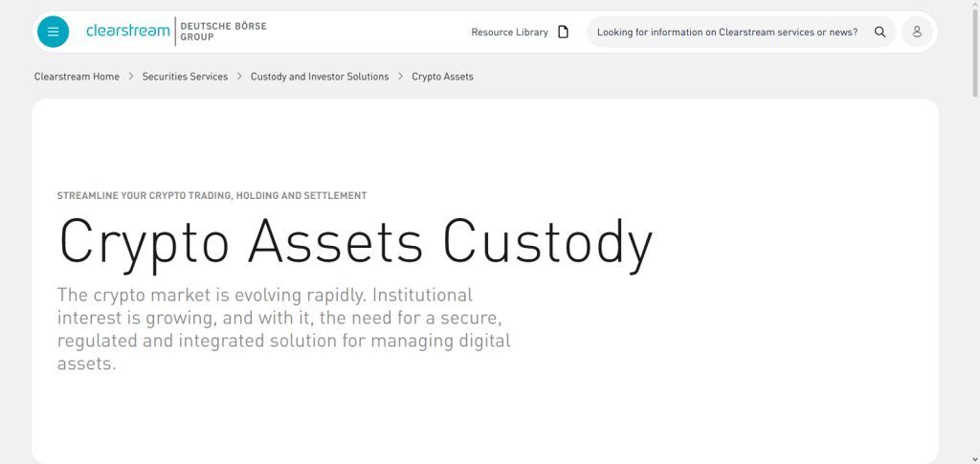This screenshot has height=464, width=980.
Task: Open the hamburger main menu
Action: pyautogui.click(x=54, y=32)
